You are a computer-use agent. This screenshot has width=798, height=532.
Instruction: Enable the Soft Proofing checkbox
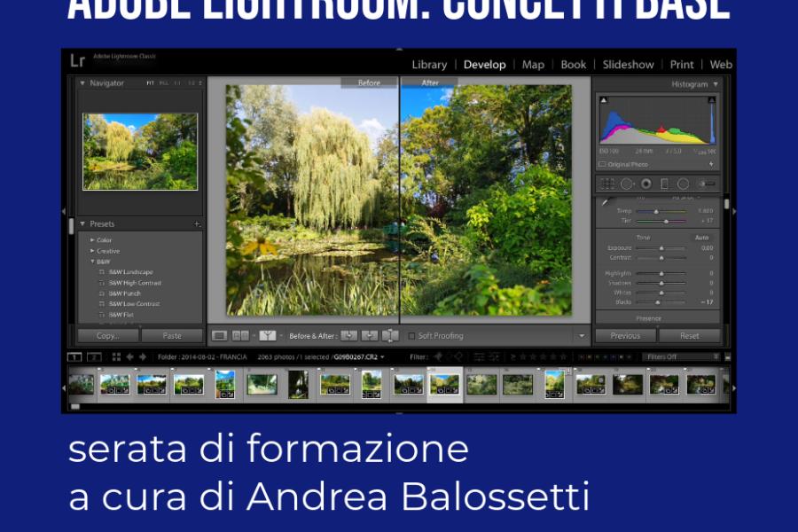tap(411, 336)
